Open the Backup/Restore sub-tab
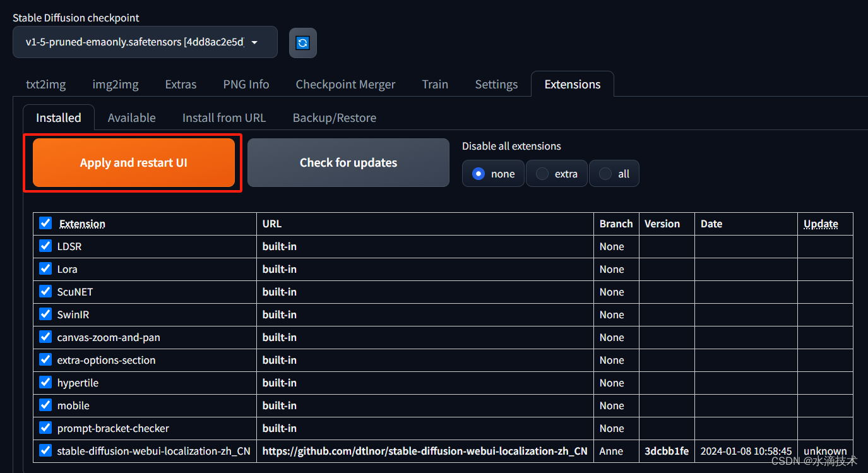This screenshot has height=473, width=868. pos(335,117)
